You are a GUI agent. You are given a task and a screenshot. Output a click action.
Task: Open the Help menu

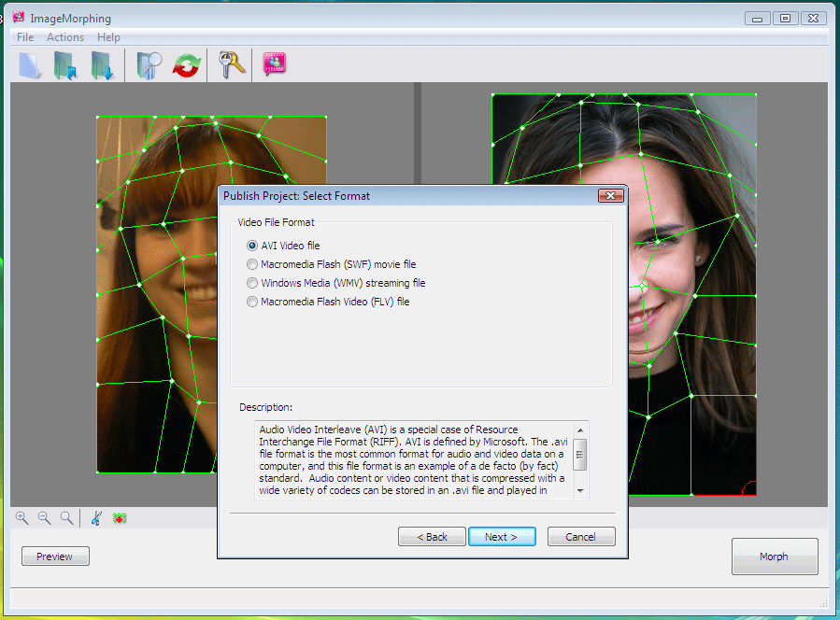[108, 37]
